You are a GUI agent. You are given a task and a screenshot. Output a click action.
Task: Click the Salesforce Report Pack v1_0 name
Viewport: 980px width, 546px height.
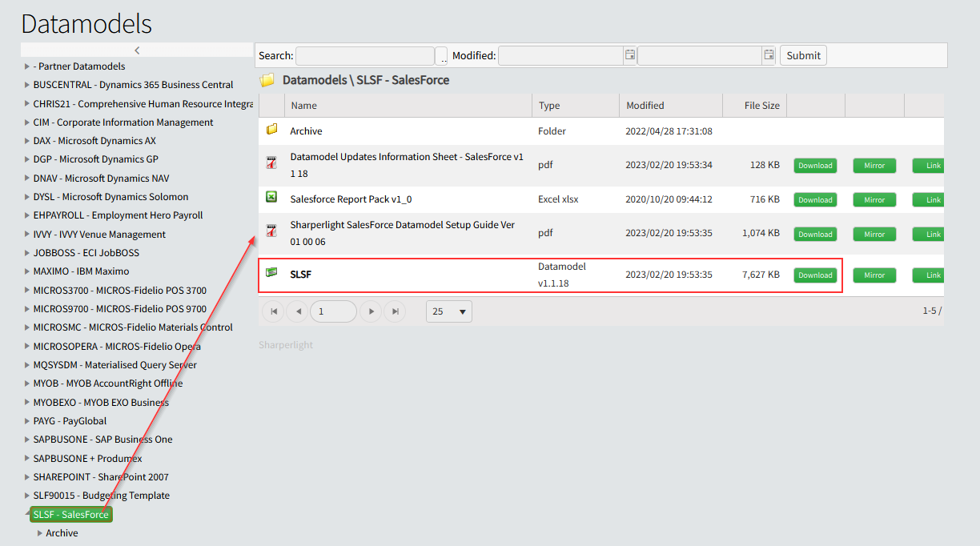[x=351, y=199]
